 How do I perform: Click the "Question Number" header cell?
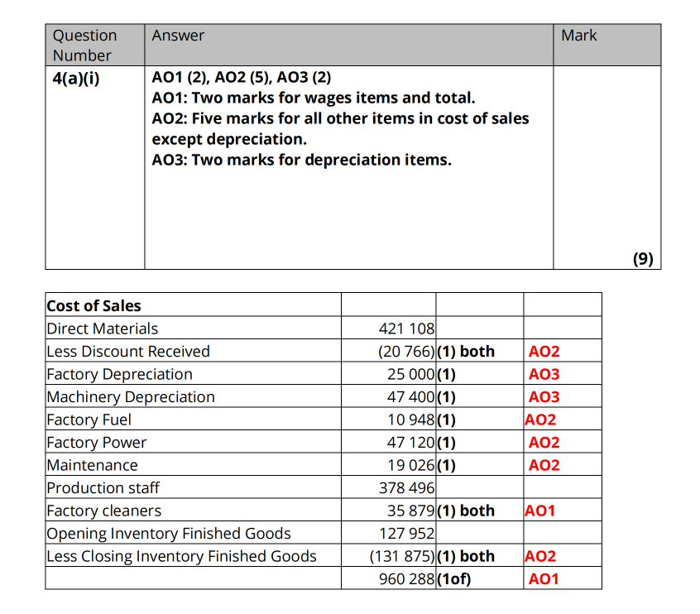coord(84,46)
